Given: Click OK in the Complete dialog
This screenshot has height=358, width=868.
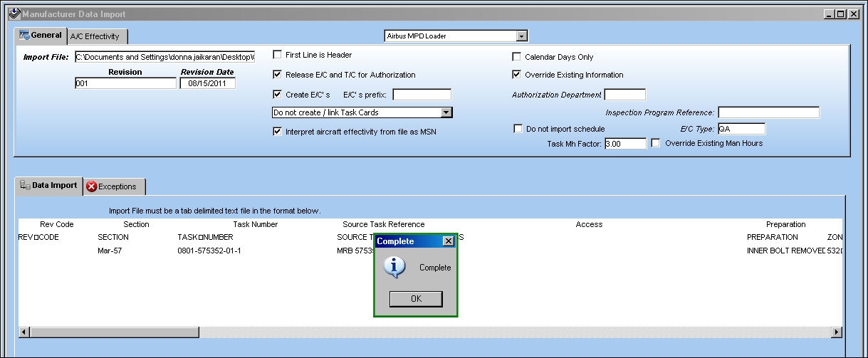Looking at the screenshot, I should pos(416,299).
